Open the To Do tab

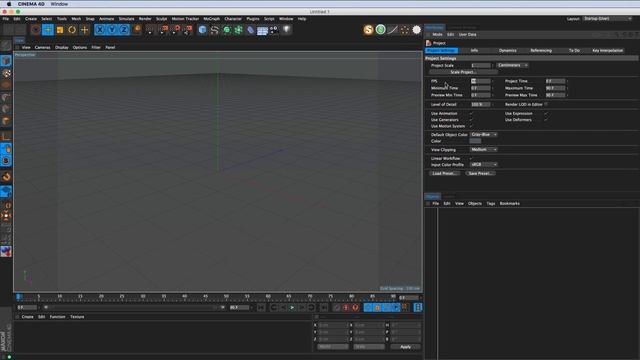pos(574,51)
